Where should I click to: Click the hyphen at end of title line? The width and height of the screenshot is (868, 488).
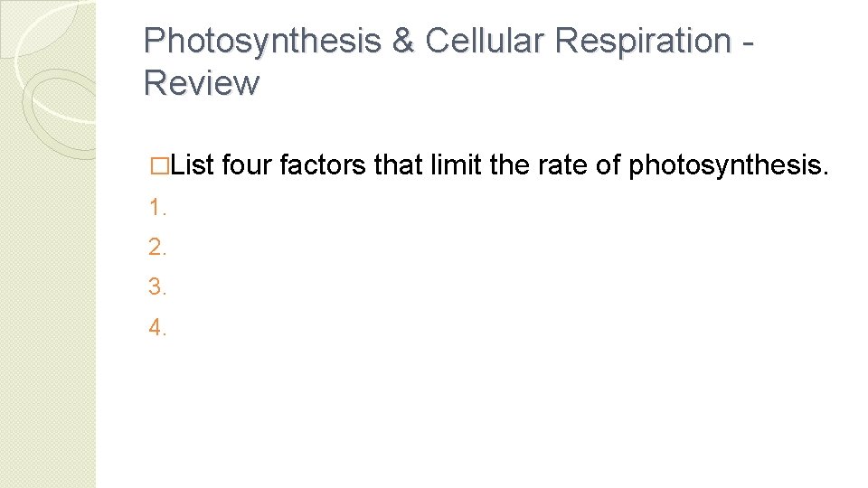click(x=749, y=42)
